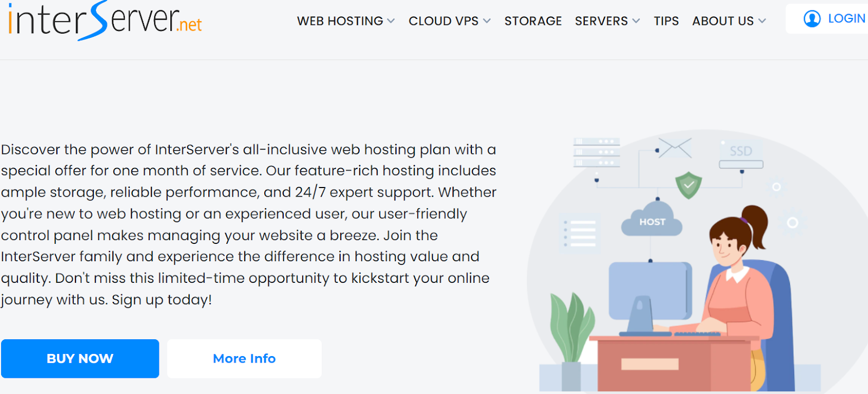The height and width of the screenshot is (394, 868).
Task: Expand the CLOUD VPS dropdown arrow
Action: click(487, 21)
